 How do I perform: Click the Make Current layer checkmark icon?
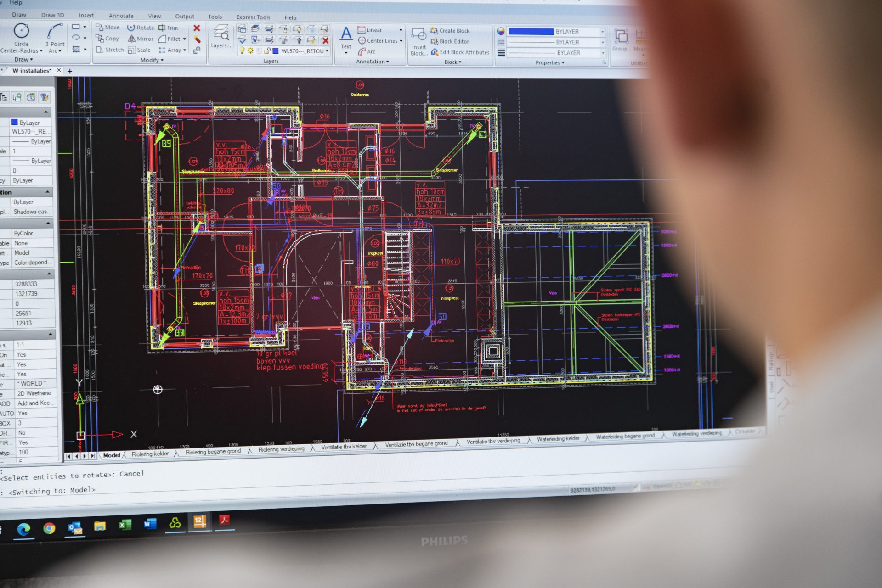[242, 39]
